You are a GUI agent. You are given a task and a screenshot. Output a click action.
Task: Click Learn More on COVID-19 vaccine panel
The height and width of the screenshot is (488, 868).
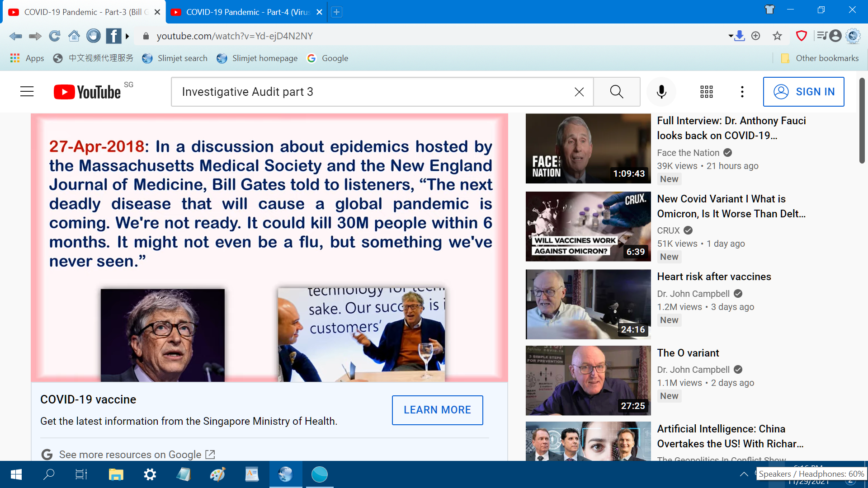pyautogui.click(x=437, y=410)
